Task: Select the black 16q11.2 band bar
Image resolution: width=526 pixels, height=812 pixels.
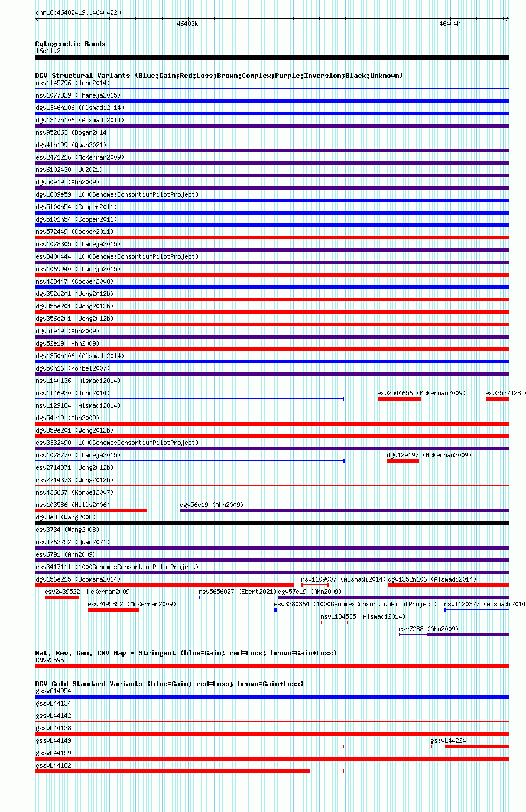Action: point(272,57)
